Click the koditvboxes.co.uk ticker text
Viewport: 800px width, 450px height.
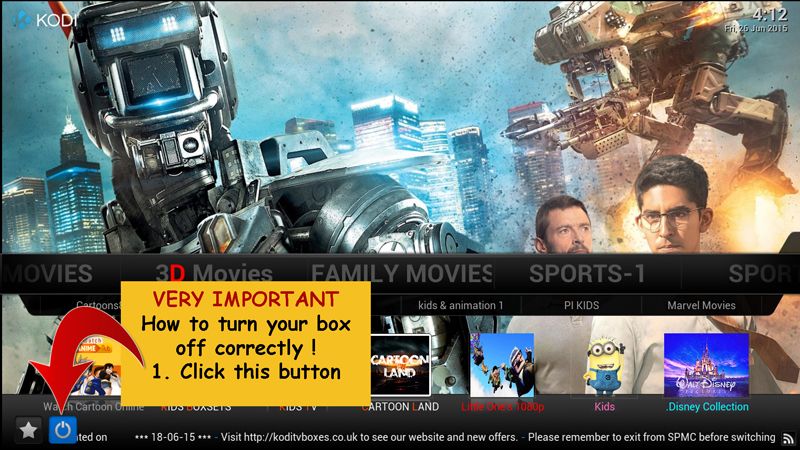[x=369, y=437]
